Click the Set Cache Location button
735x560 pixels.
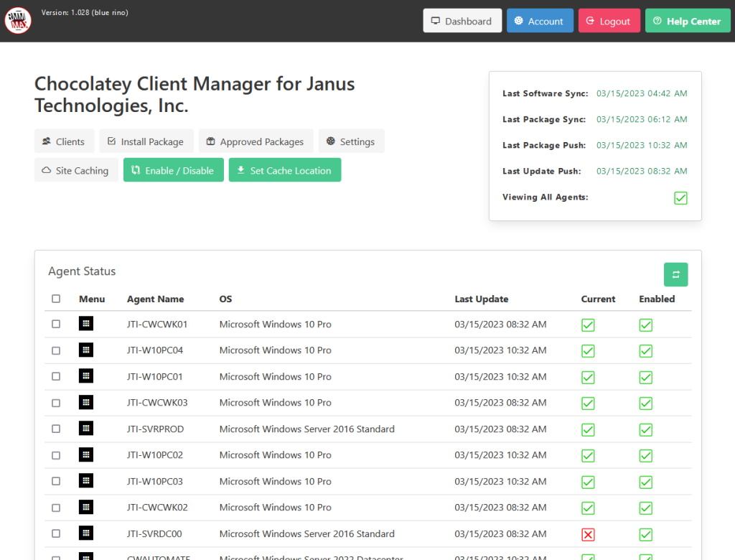pos(284,169)
